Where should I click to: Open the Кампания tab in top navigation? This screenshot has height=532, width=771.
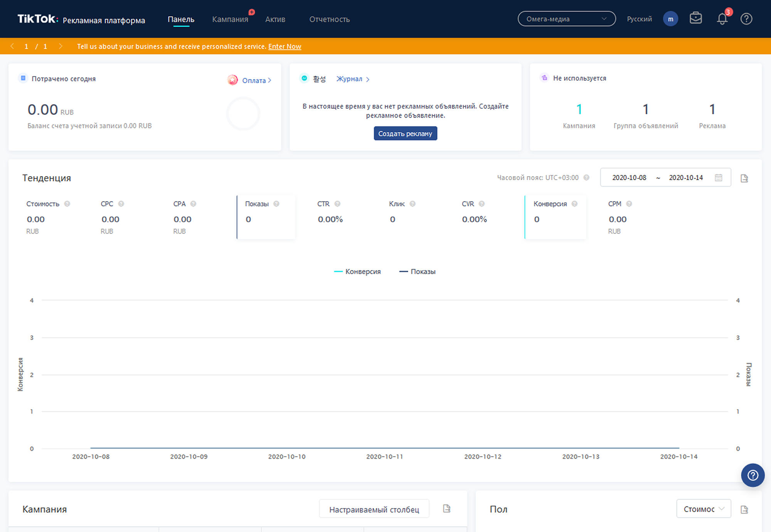pyautogui.click(x=230, y=19)
